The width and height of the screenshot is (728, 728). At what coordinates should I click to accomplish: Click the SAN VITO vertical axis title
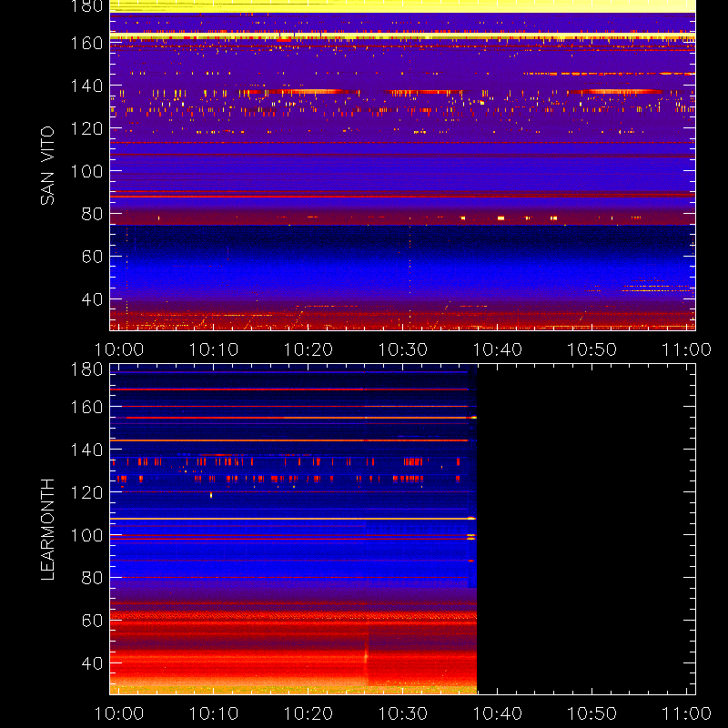coord(47,166)
